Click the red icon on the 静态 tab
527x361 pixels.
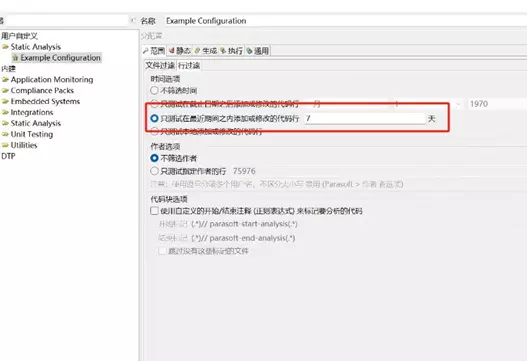(x=171, y=51)
